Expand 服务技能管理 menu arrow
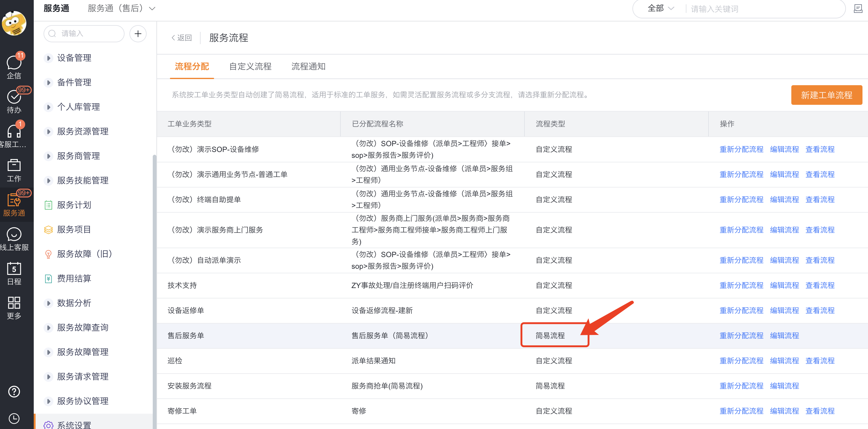Screen dimensions: 868x429 point(48,180)
